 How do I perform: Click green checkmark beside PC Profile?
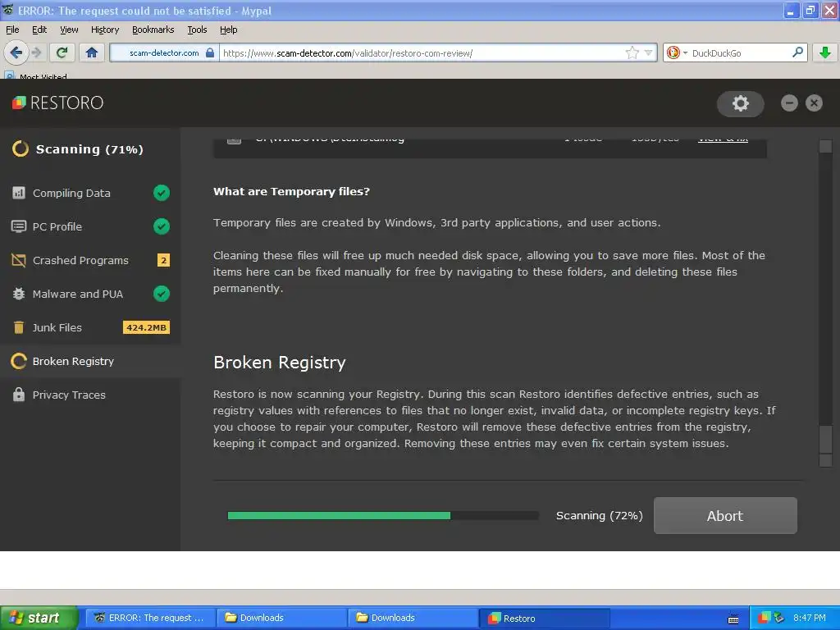pyautogui.click(x=162, y=226)
